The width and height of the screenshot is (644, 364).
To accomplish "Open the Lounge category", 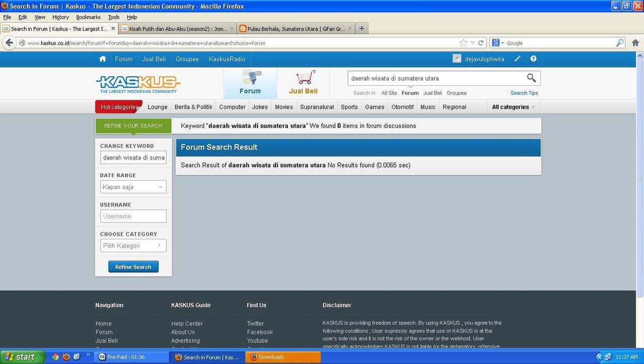I will pos(157,107).
